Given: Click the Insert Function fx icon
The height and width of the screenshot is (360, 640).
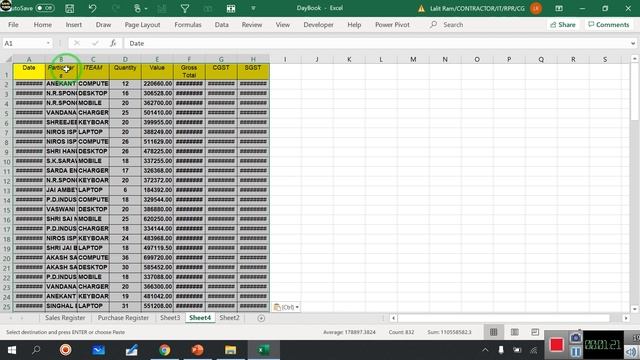Looking at the screenshot, I should [x=113, y=43].
